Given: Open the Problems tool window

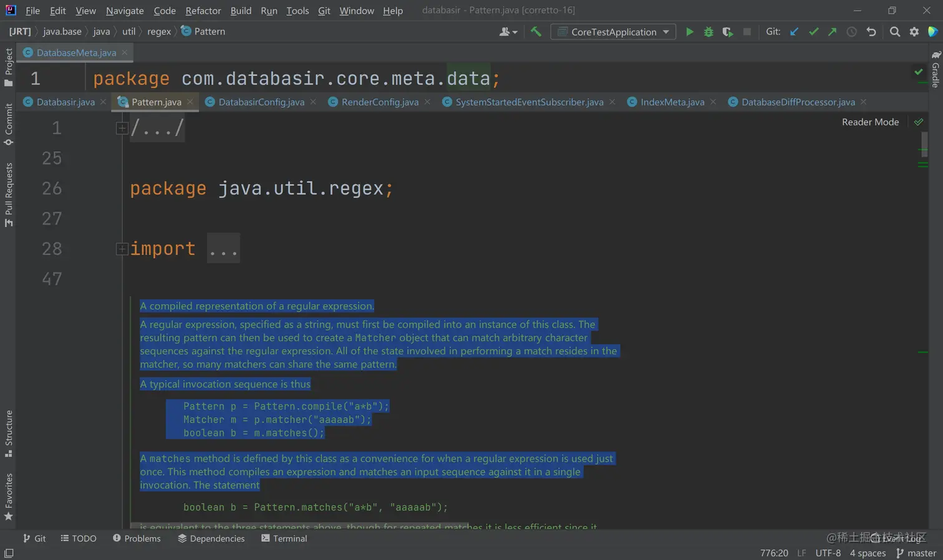Looking at the screenshot, I should click(x=137, y=538).
